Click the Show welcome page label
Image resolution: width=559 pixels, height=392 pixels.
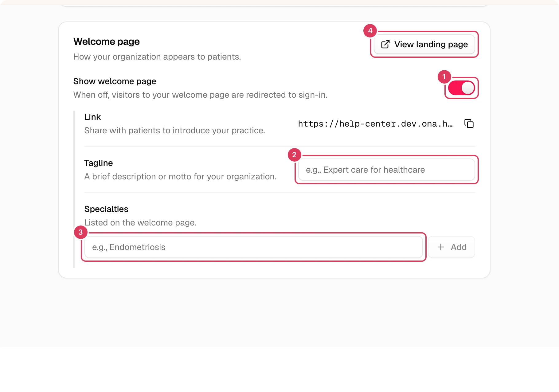click(115, 81)
